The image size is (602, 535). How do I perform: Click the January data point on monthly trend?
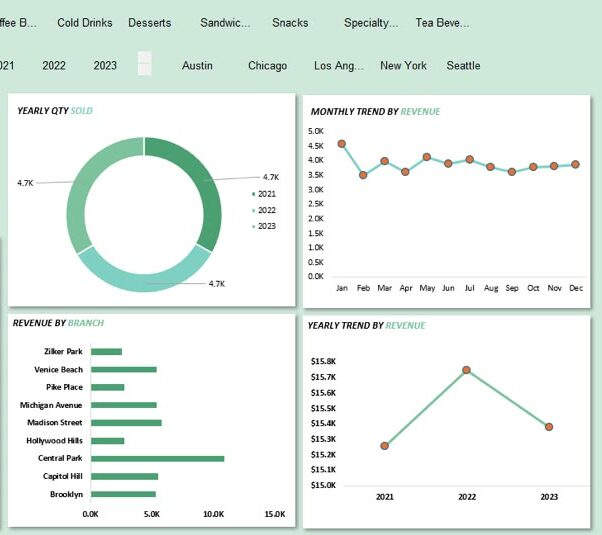point(342,144)
